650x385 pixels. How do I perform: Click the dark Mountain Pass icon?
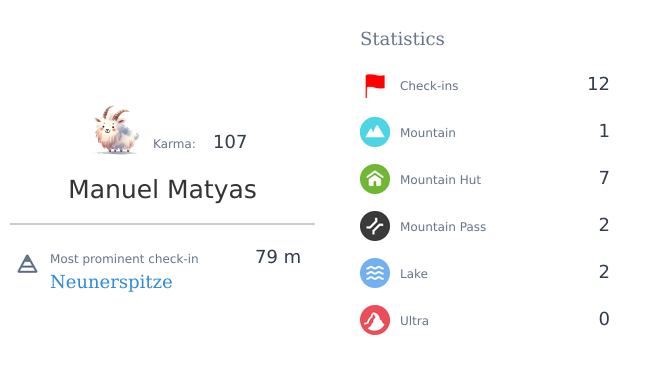tap(375, 226)
